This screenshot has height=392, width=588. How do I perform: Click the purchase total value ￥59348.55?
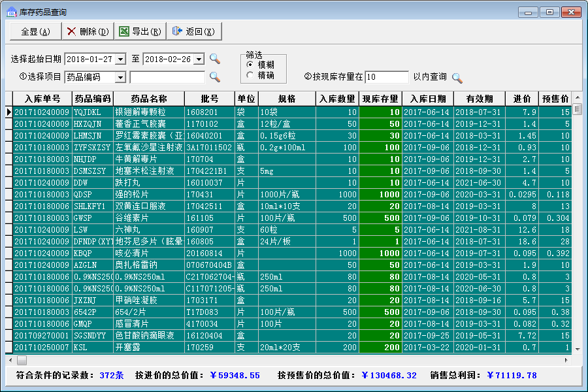coord(235,375)
